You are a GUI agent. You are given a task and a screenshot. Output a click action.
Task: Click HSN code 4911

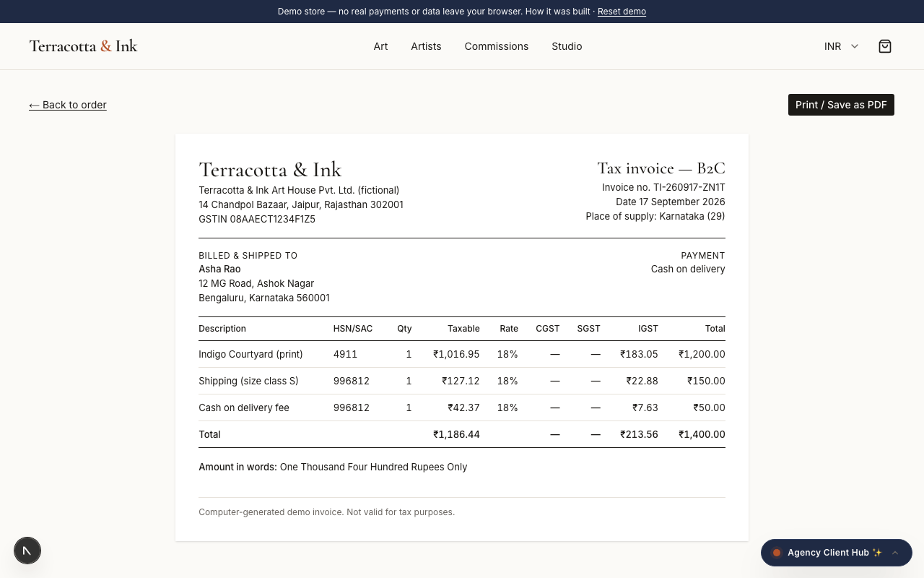point(345,354)
